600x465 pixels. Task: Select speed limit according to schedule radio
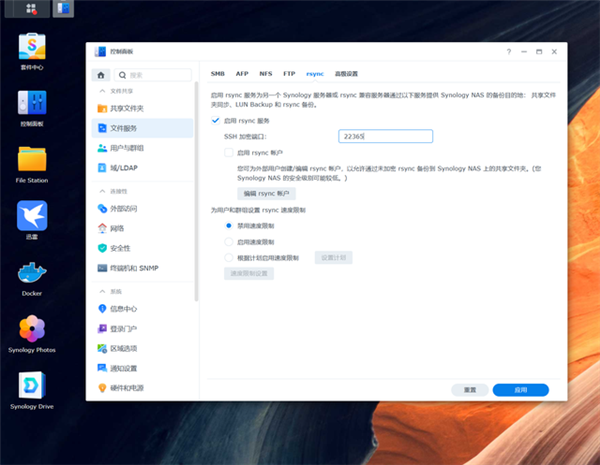coord(229,258)
